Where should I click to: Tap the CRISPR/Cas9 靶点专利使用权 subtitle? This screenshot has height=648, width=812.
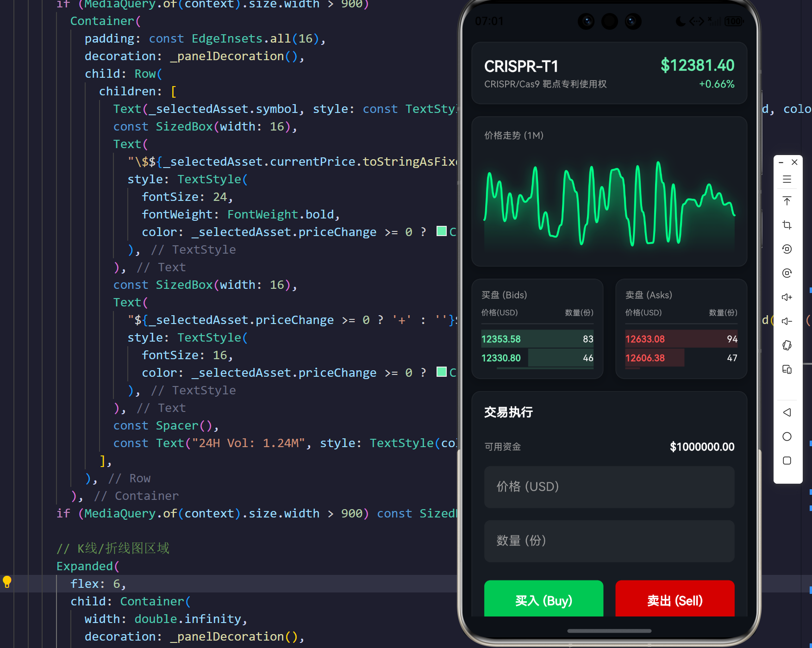pyautogui.click(x=545, y=84)
